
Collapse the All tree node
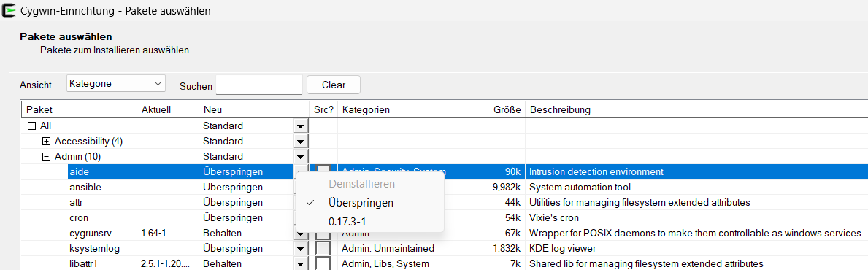31,126
